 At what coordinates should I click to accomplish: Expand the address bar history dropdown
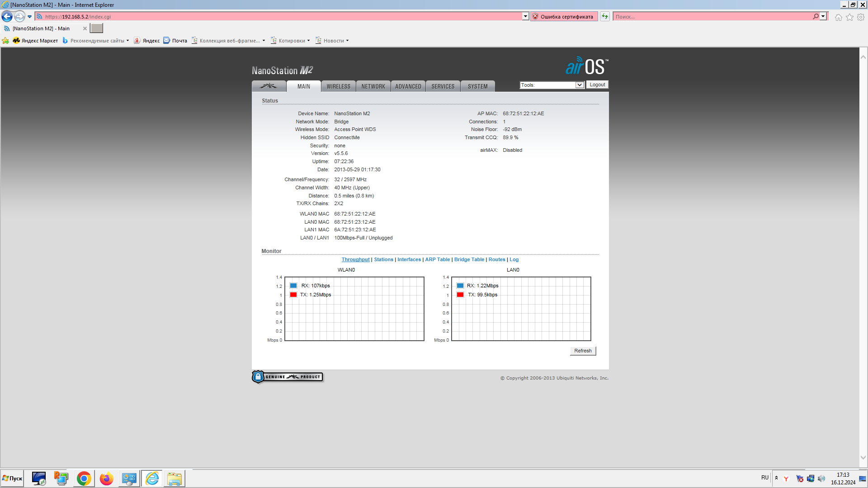(x=525, y=17)
